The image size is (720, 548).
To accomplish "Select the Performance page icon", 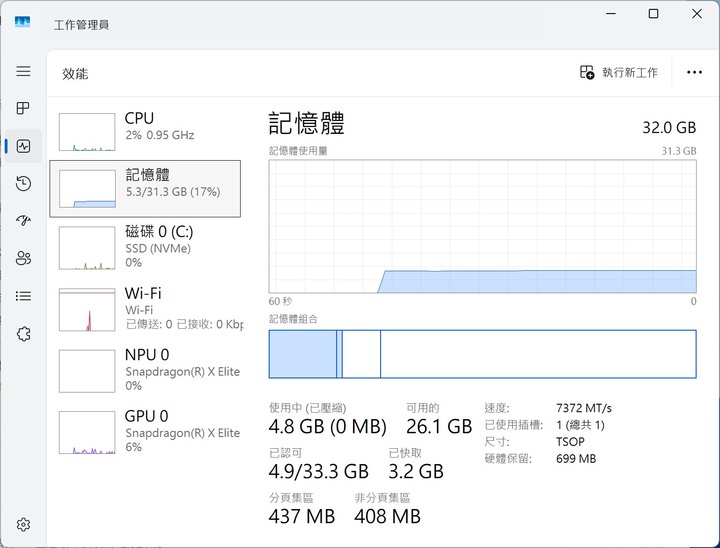I will [23, 146].
